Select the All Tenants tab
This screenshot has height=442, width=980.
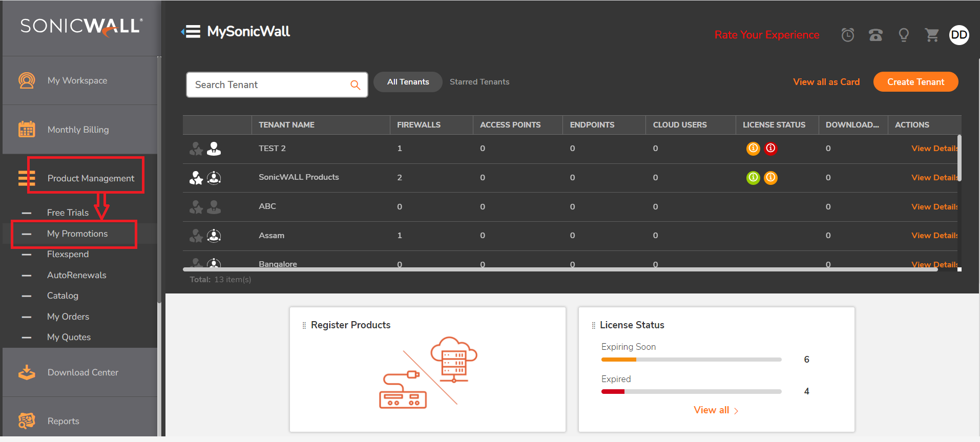point(408,82)
